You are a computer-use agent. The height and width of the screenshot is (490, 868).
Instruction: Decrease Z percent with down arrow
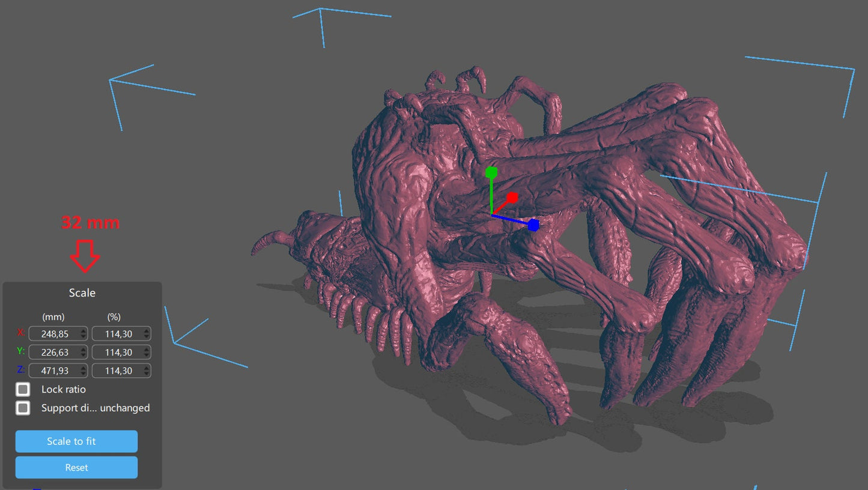(147, 374)
